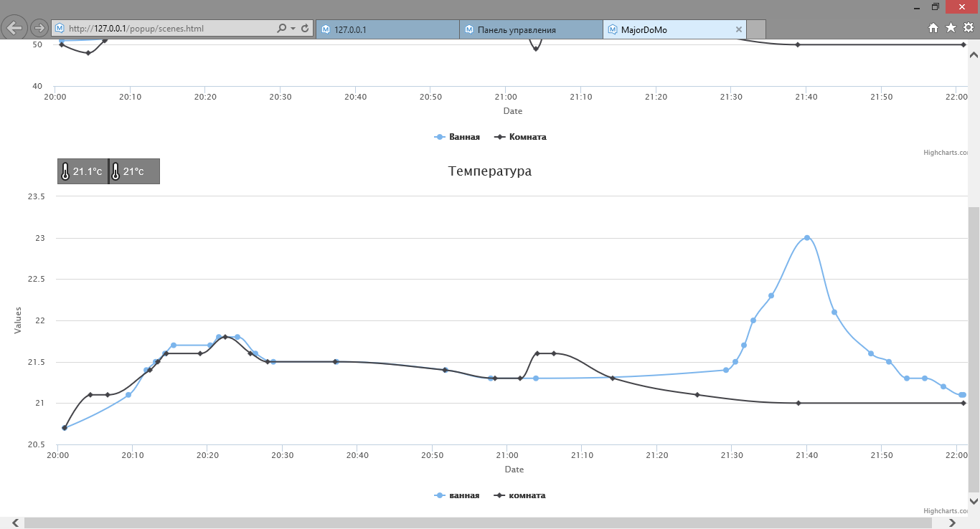Click the refresh icon in address bar

(x=305, y=29)
